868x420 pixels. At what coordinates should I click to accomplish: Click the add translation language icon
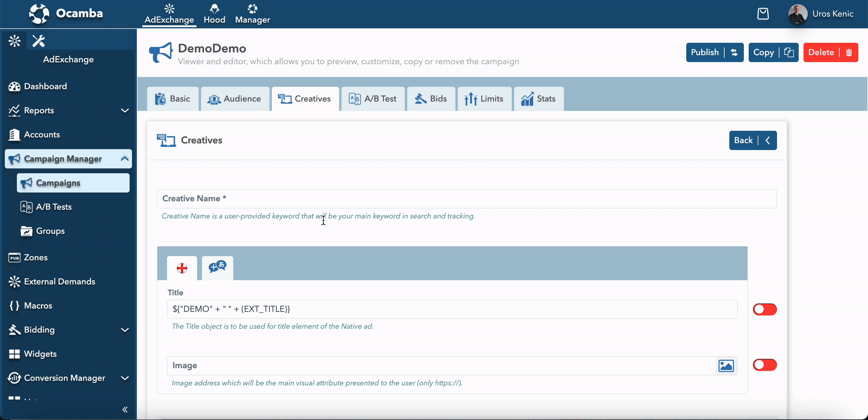point(217,268)
